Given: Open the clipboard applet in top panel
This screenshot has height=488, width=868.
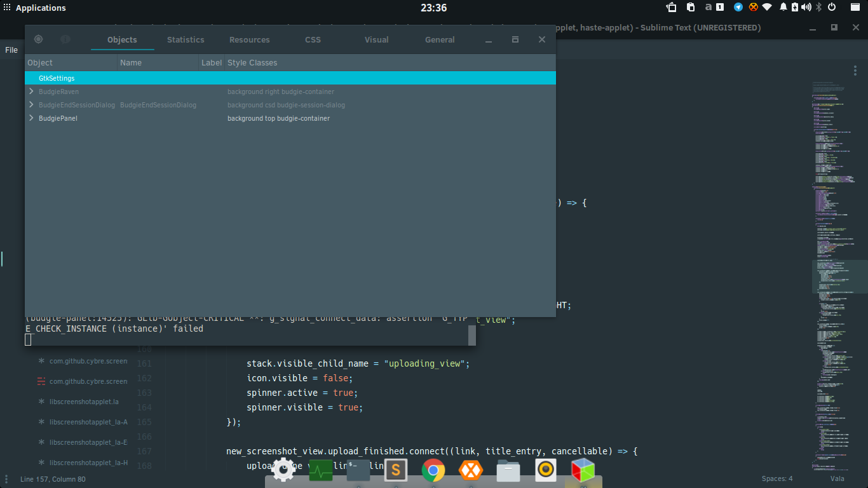Looking at the screenshot, I should (690, 8).
